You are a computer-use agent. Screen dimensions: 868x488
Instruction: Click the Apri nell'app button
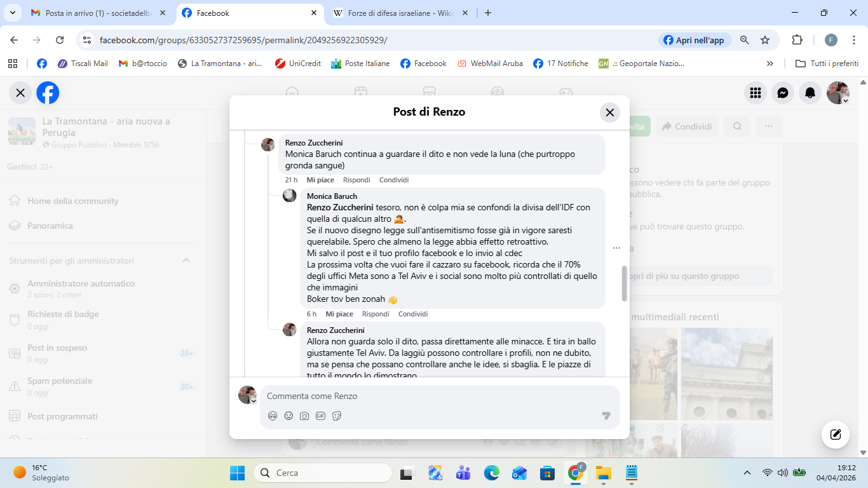(694, 40)
